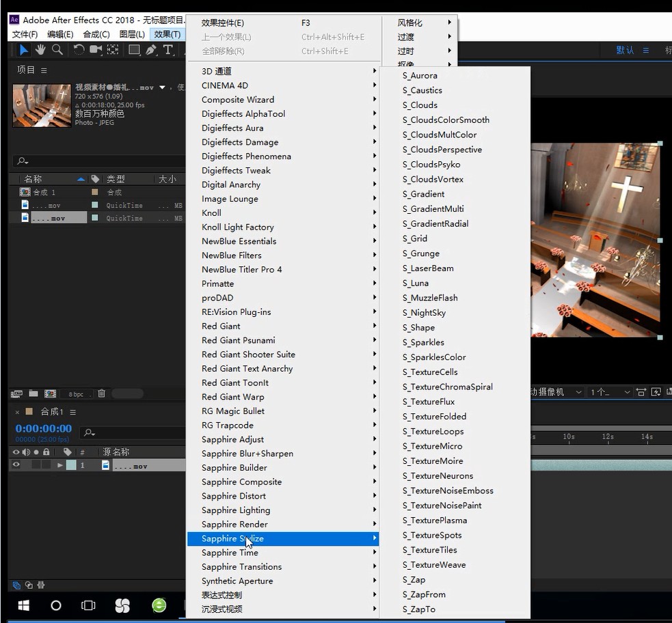
Task: Select the Rotation tool
Action: coord(79,50)
